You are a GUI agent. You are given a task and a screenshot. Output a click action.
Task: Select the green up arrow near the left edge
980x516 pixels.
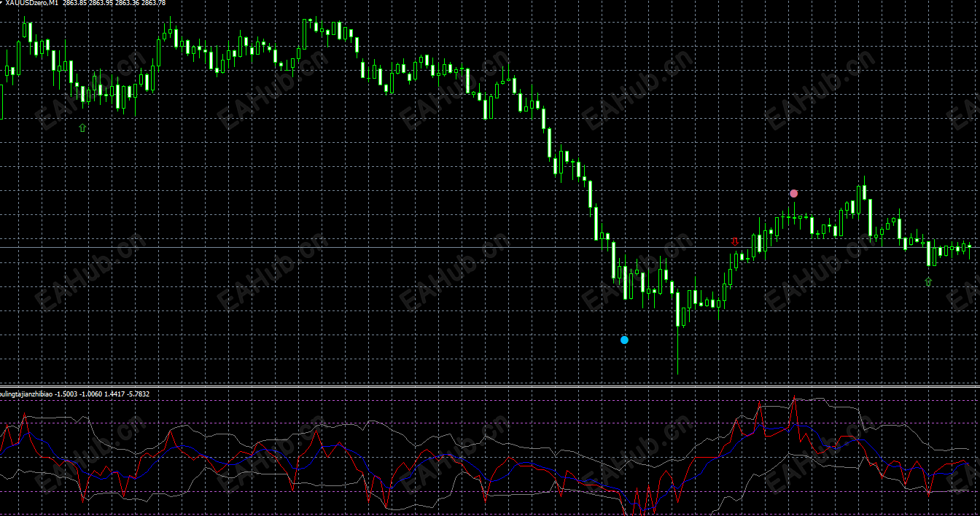coord(82,128)
